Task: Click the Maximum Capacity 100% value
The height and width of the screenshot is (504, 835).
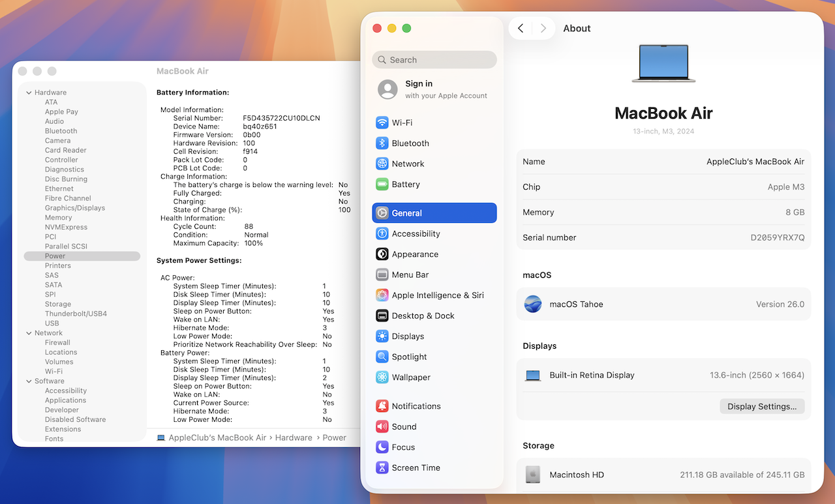Action: [253, 243]
